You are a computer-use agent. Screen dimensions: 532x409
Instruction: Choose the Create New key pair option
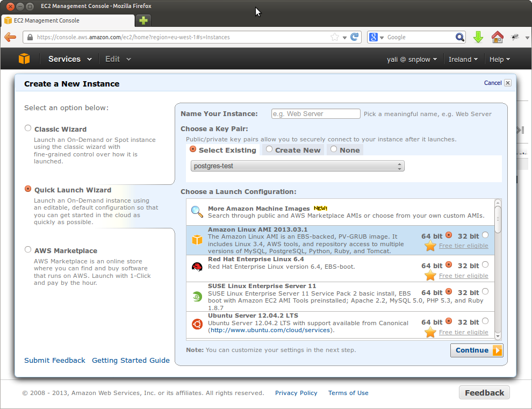[269, 149]
